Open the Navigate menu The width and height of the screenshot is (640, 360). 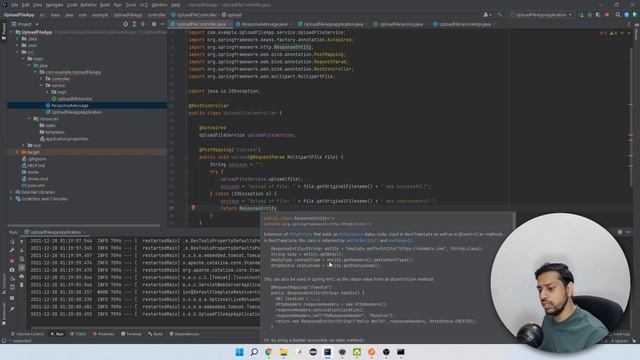point(54,5)
